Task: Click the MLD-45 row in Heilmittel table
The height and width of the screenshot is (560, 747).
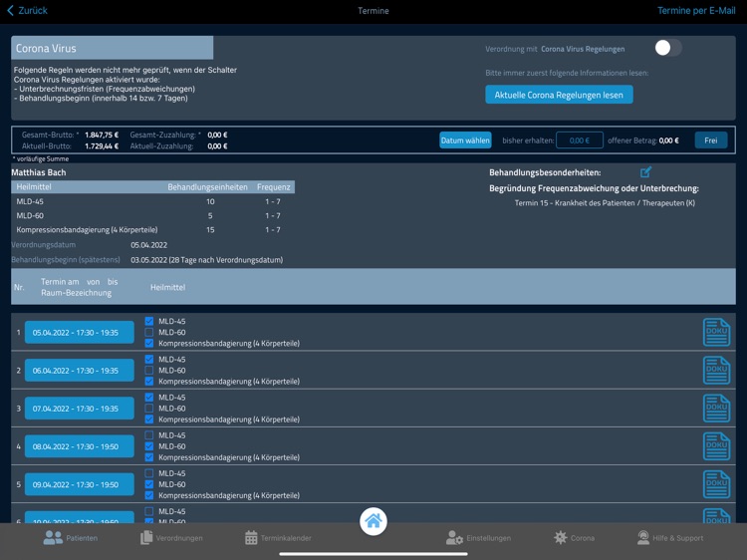Action: pos(153,201)
